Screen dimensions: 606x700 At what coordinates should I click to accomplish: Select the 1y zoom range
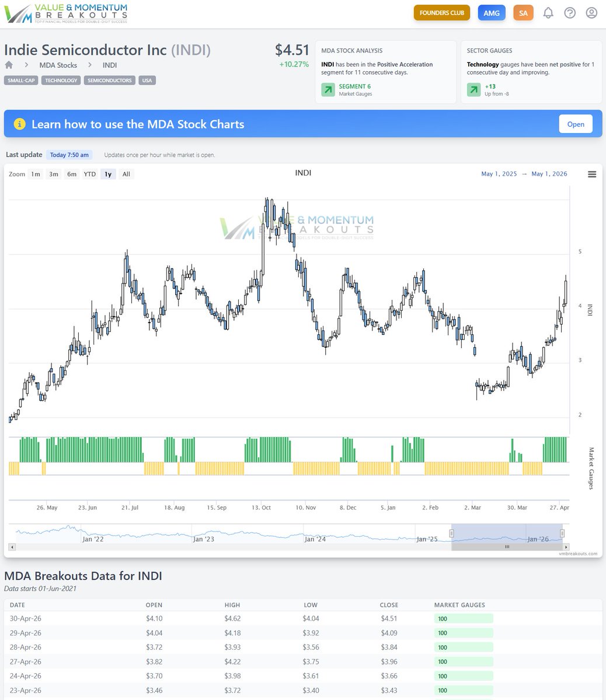click(x=108, y=174)
